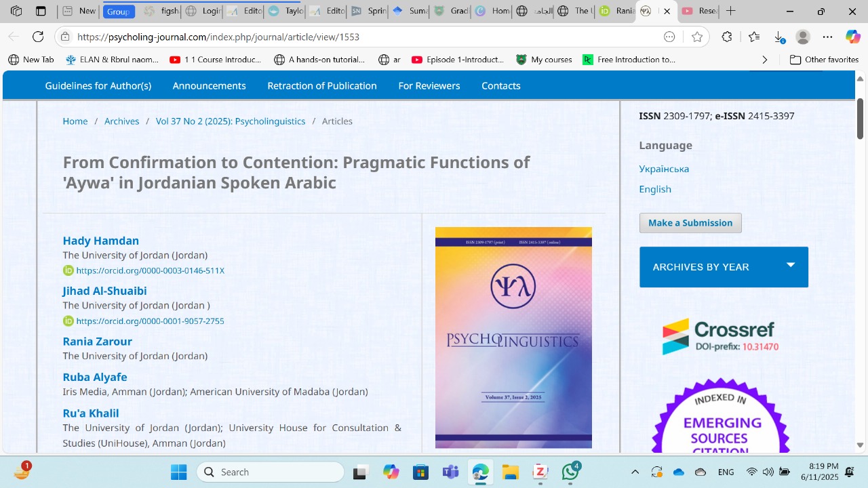Viewport: 868px width, 488px height.
Task: Open WhatsApp from the taskbar
Action: point(570,472)
